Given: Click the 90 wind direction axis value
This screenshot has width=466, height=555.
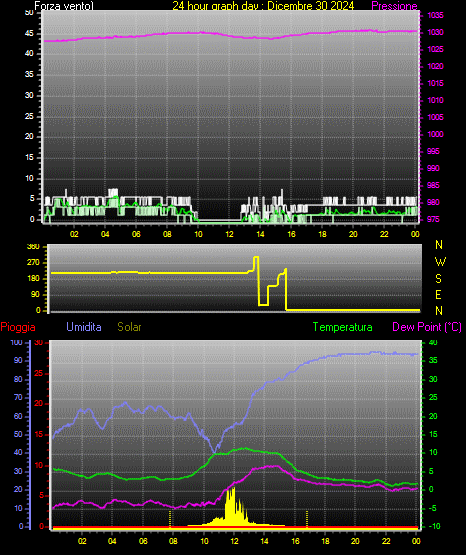Looking at the screenshot, I should click(x=35, y=294).
